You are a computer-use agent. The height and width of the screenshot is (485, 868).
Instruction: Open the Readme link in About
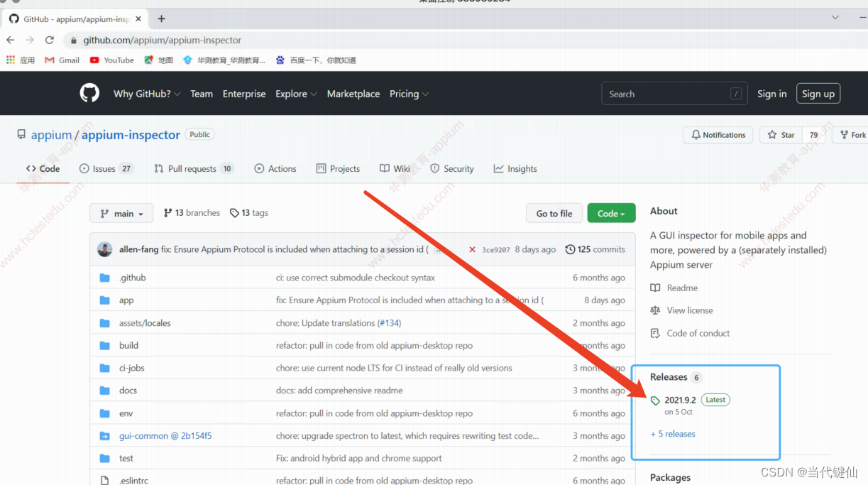(x=674, y=288)
